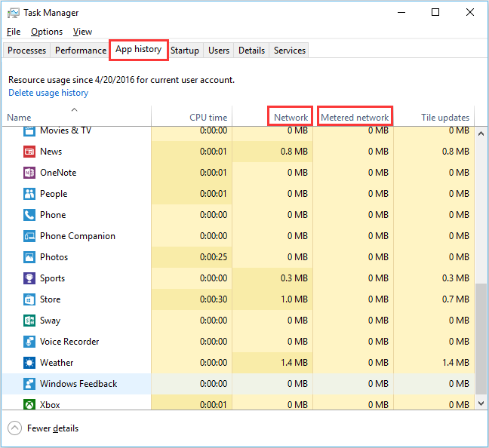Click the vertical scrollbar thumb
This screenshot has height=448, width=489.
(x=481, y=339)
